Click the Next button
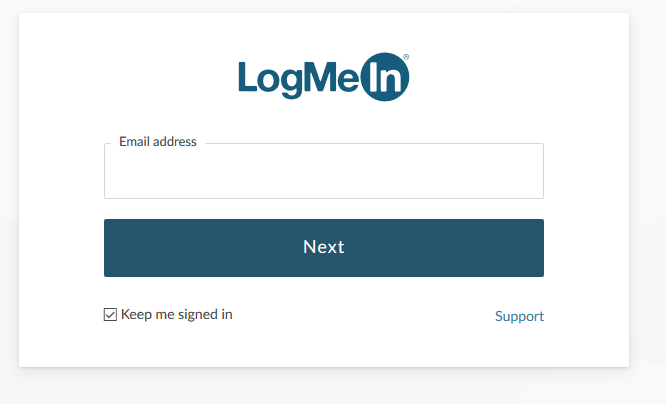Screen dimensions: 666x404 tap(324, 248)
